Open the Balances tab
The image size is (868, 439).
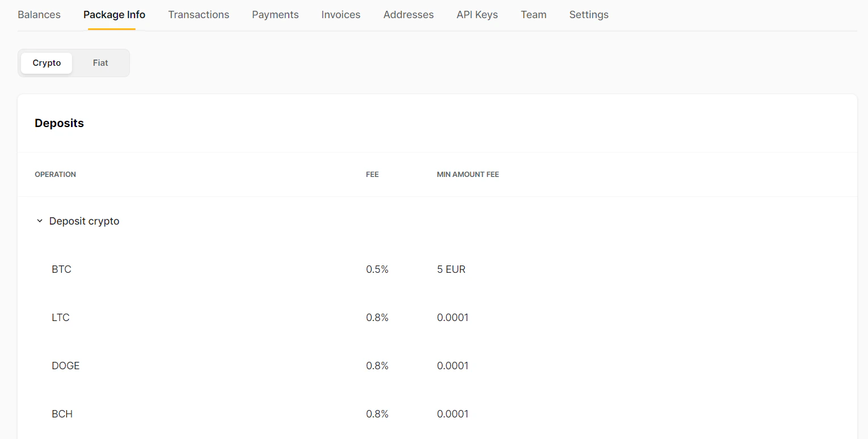[39, 15]
